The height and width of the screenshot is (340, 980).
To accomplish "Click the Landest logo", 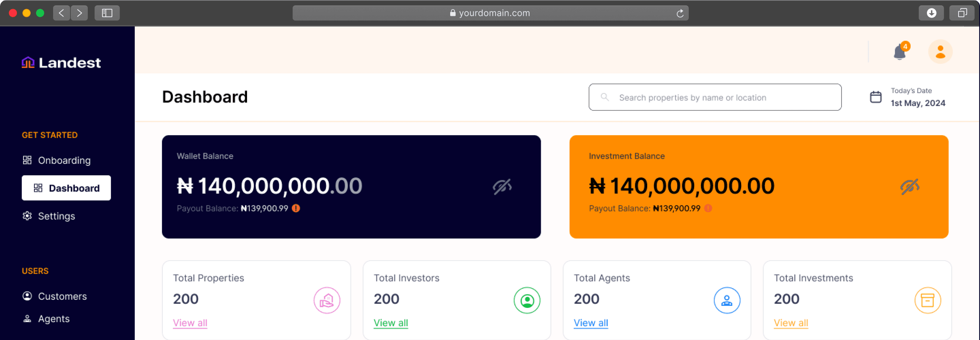I will (61, 63).
